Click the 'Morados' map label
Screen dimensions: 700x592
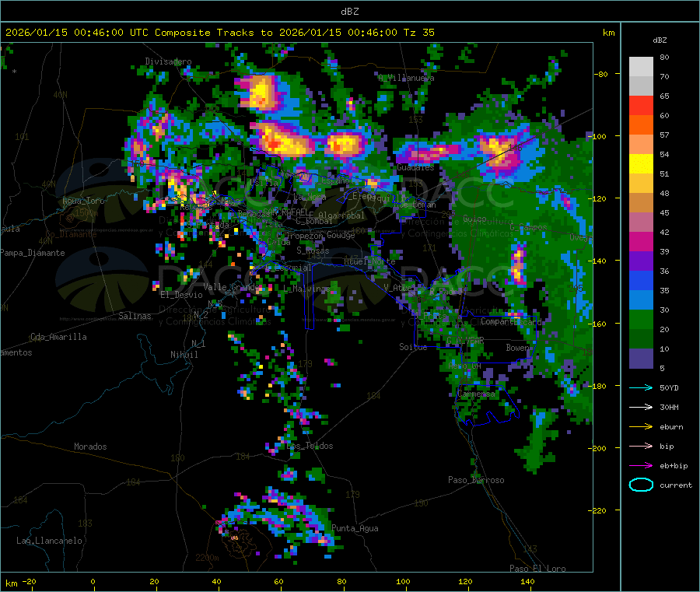point(90,447)
